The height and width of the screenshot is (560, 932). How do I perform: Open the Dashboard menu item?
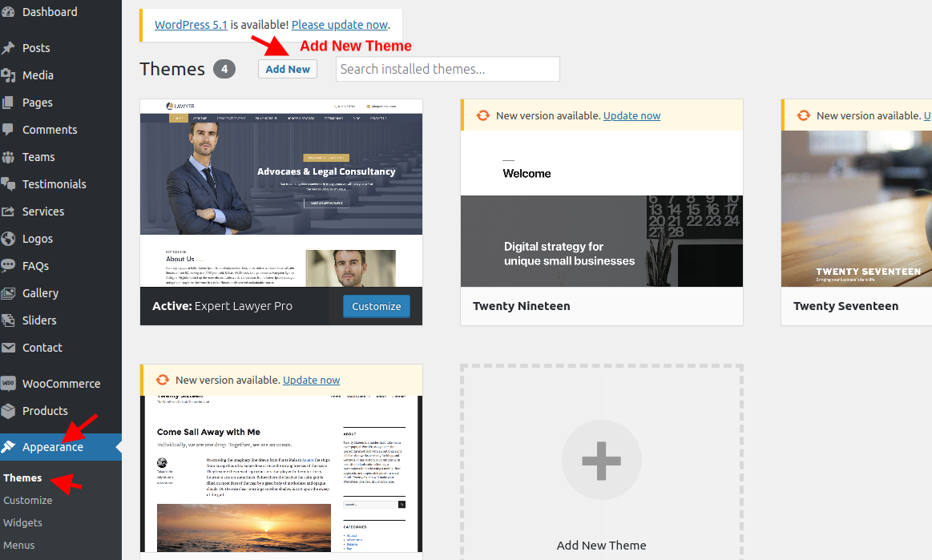(50, 12)
